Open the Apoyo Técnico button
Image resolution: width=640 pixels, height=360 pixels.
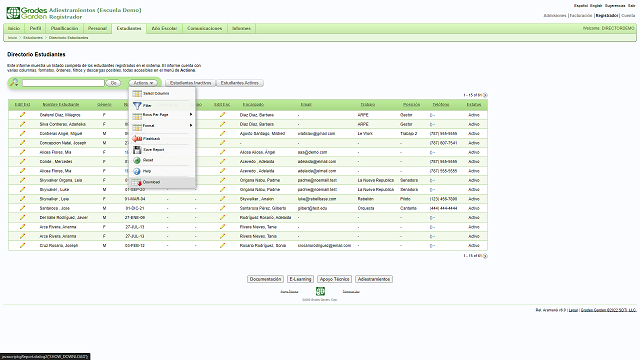334,279
